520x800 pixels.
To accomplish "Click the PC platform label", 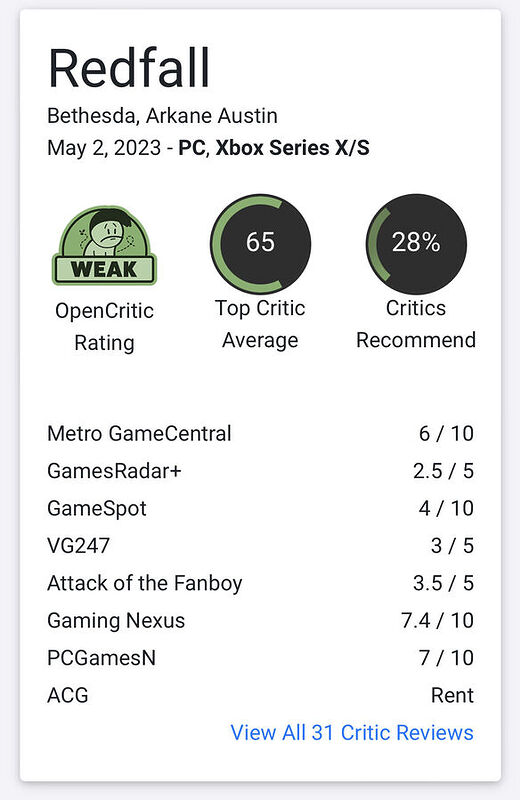I will [192, 148].
